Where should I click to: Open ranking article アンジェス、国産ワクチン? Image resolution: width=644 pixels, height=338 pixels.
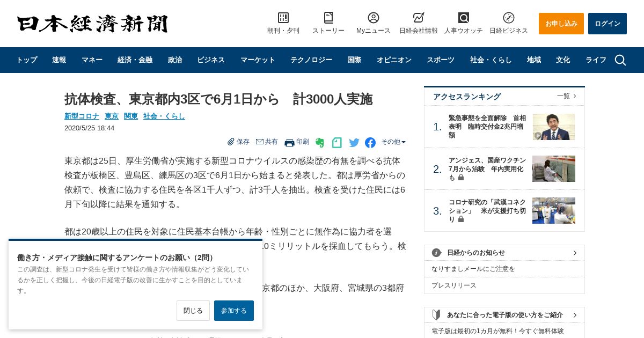click(x=487, y=169)
